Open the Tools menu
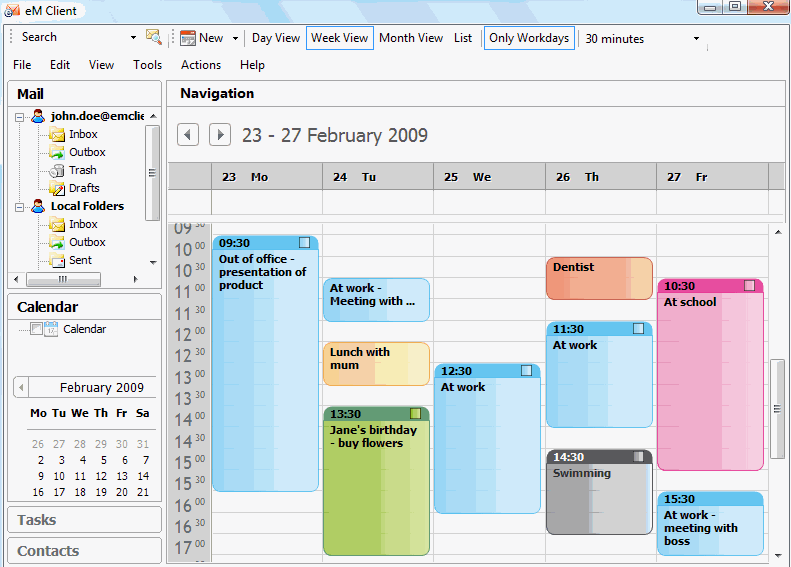Screen dimensions: 791x567 pyautogui.click(x=147, y=65)
